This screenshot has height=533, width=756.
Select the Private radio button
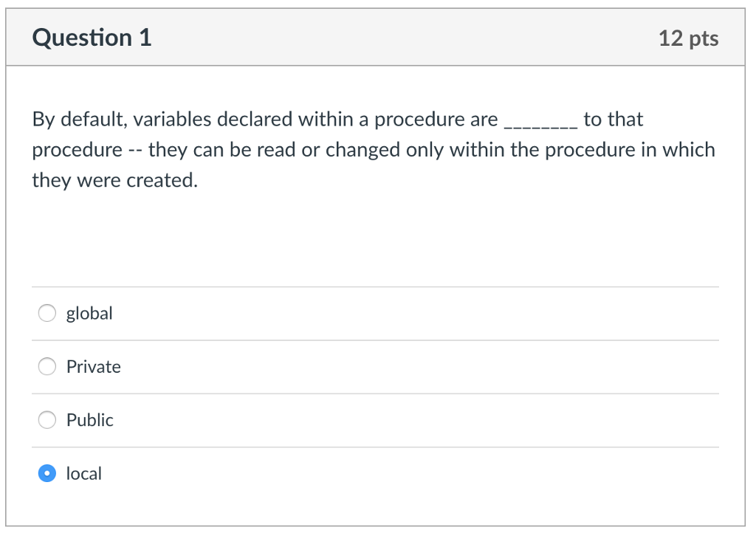[47, 366]
